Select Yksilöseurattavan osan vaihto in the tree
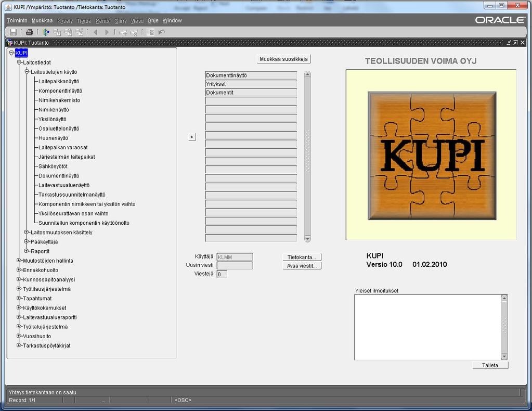The height and width of the screenshot is (411, 532). (74, 213)
